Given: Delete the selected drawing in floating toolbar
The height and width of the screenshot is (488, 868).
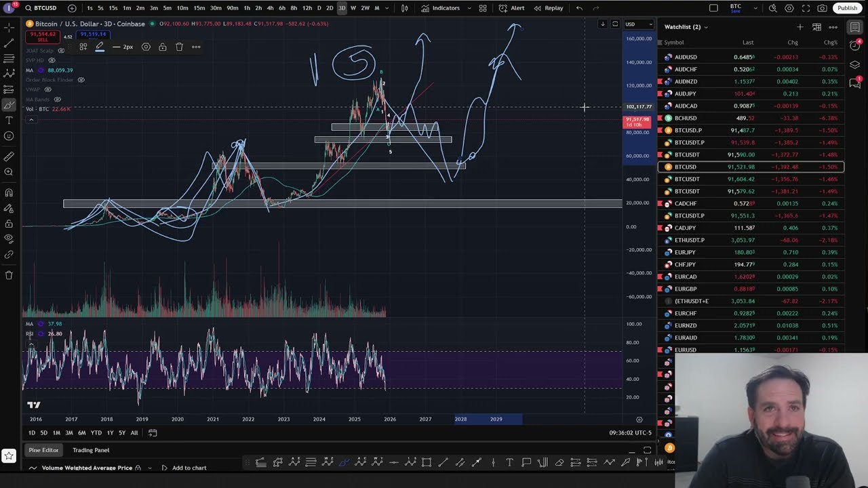Looking at the screenshot, I should coord(179,47).
